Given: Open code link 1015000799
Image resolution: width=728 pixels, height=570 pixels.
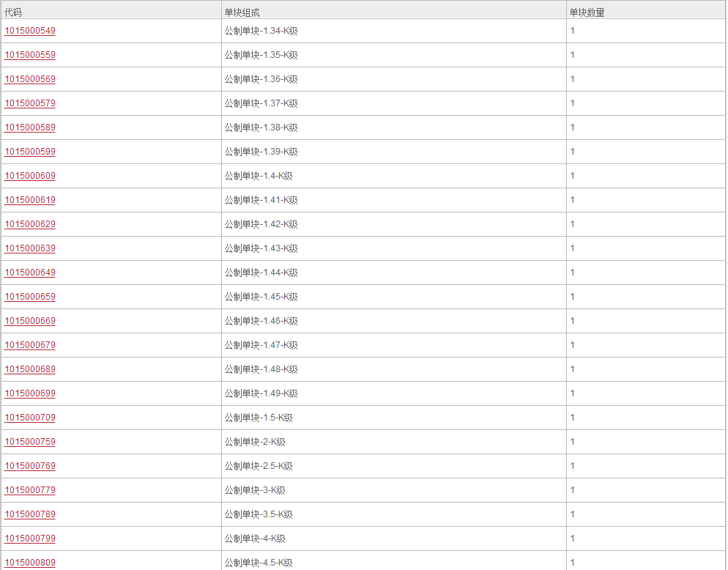Looking at the screenshot, I should pyautogui.click(x=30, y=538).
